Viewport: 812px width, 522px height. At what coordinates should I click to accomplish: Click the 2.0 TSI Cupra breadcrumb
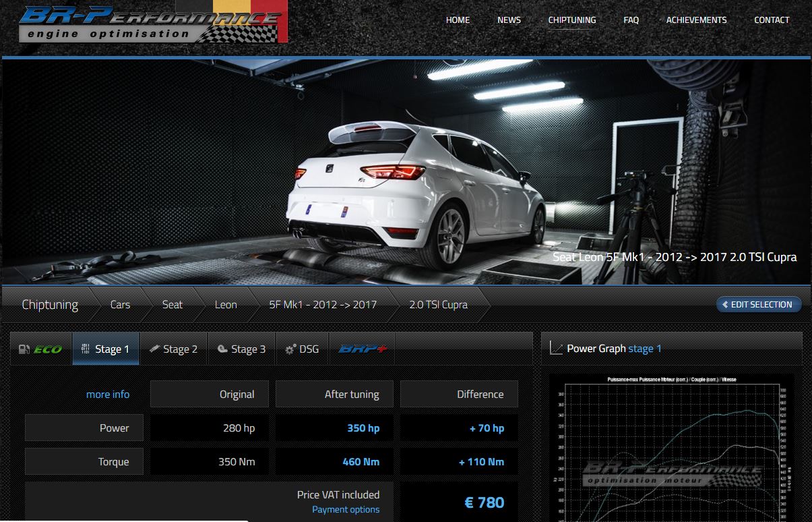[438, 305]
